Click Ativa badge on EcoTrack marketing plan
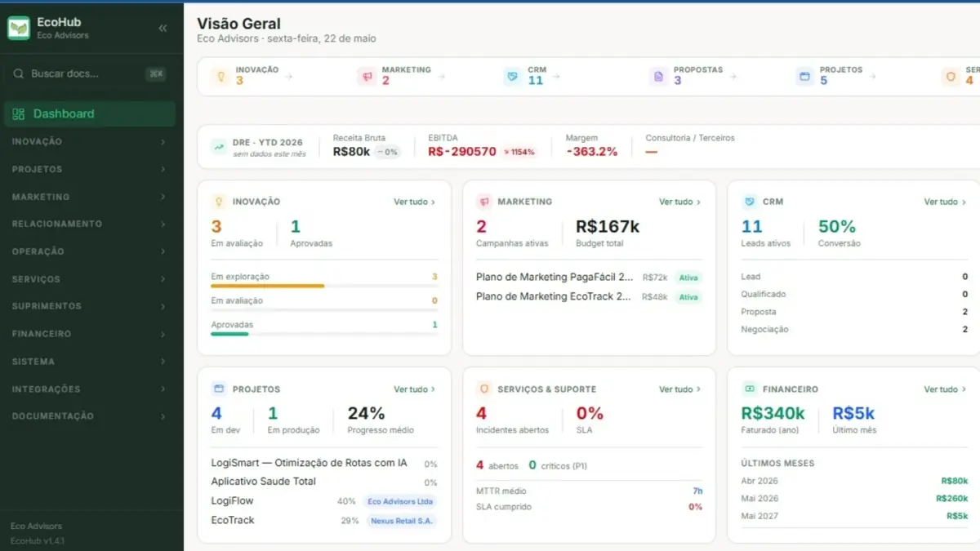Image resolution: width=980 pixels, height=551 pixels. pos(688,297)
